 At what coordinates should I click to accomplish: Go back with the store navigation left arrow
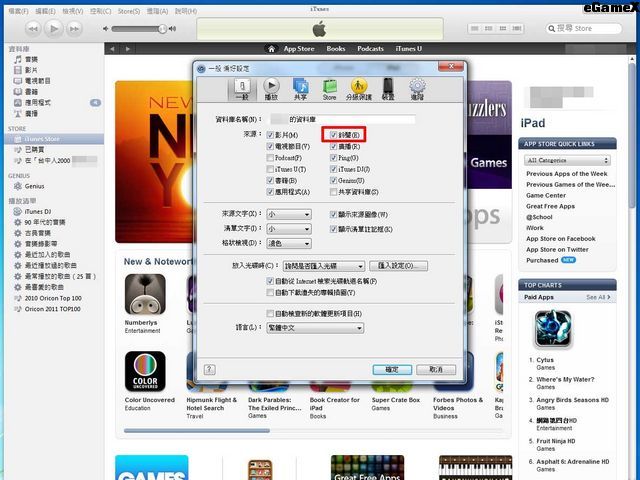(112, 49)
